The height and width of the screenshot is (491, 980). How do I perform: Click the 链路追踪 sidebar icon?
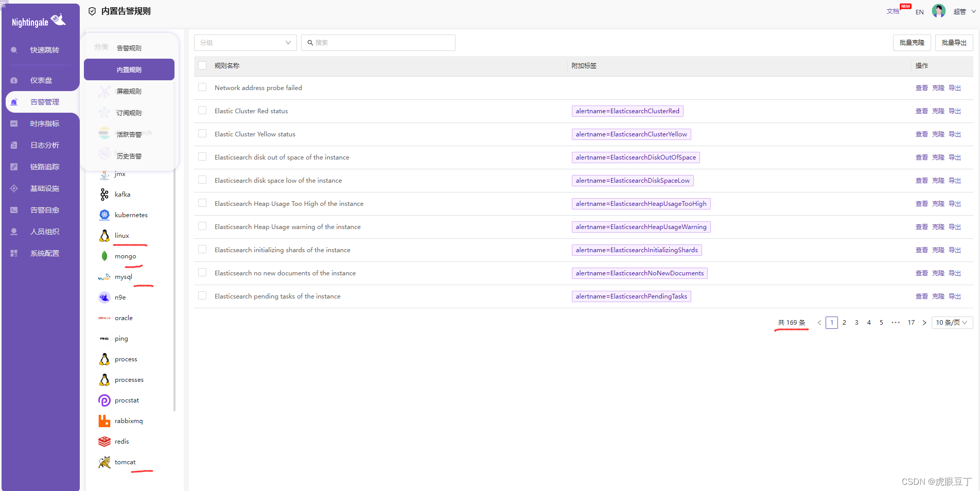click(x=14, y=167)
